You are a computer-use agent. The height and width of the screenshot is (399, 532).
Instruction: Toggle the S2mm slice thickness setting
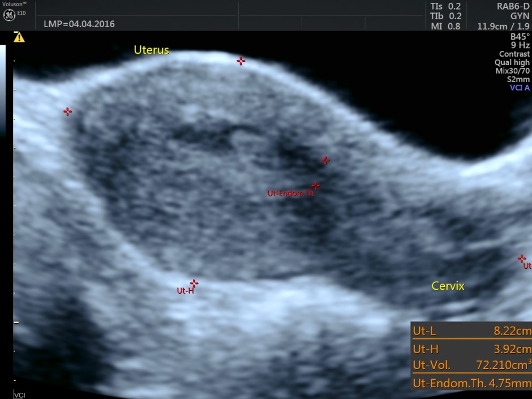tap(517, 79)
